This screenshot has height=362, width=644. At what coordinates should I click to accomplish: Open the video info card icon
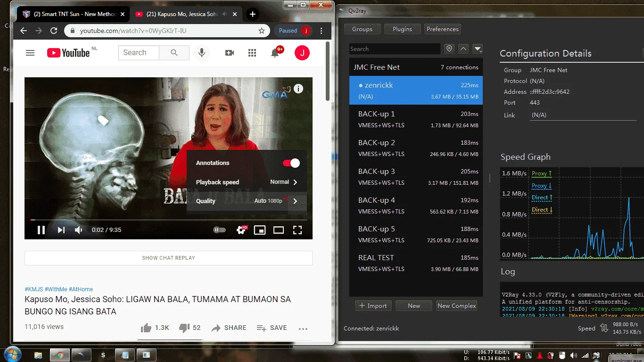click(298, 89)
